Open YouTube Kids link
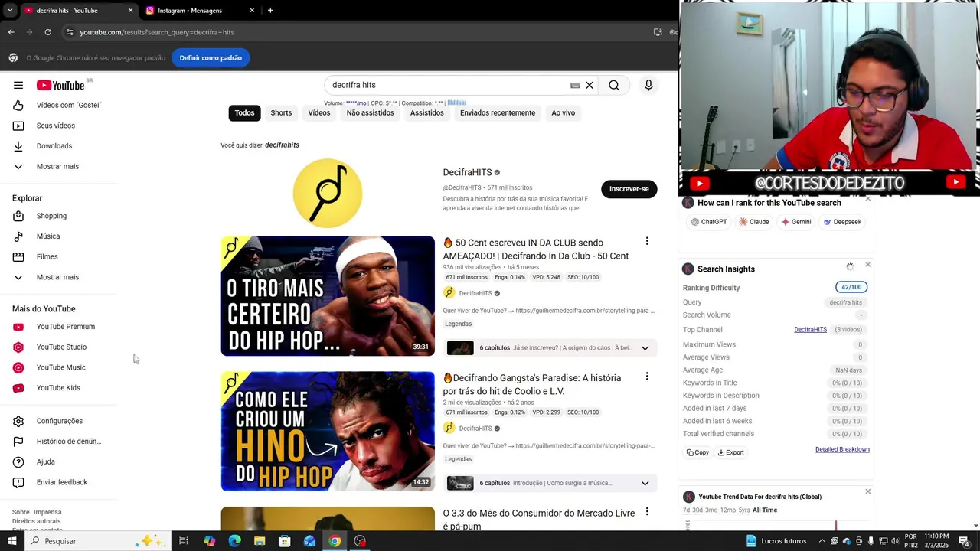The height and width of the screenshot is (551, 980). pos(58,388)
